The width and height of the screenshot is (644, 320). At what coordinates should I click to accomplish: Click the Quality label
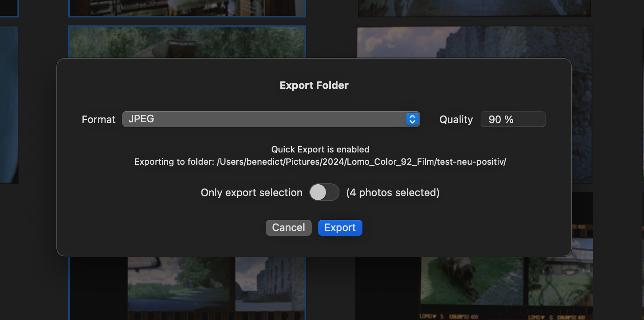(456, 120)
